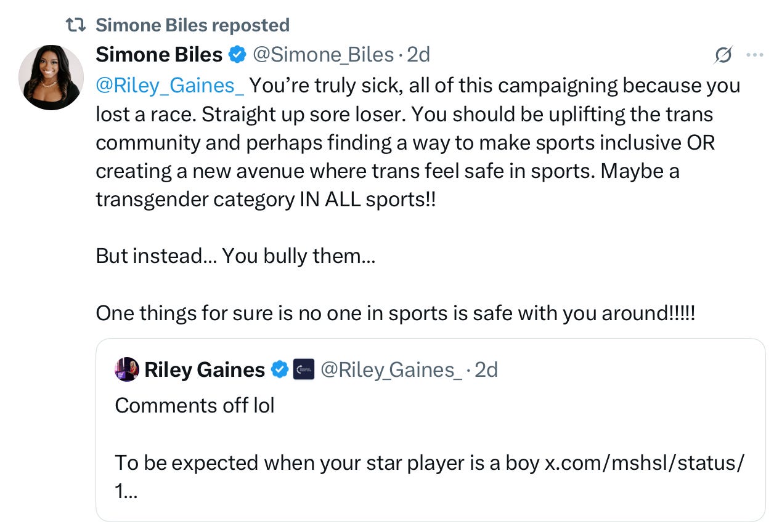Viewport: 774px width, 532px height.
Task: Click the Grok slashed-circle icon
Action: [723, 56]
